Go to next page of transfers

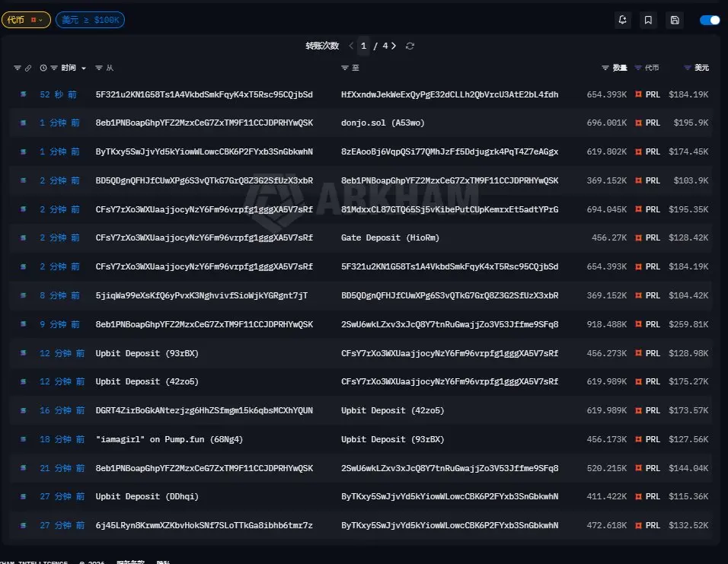(x=394, y=46)
